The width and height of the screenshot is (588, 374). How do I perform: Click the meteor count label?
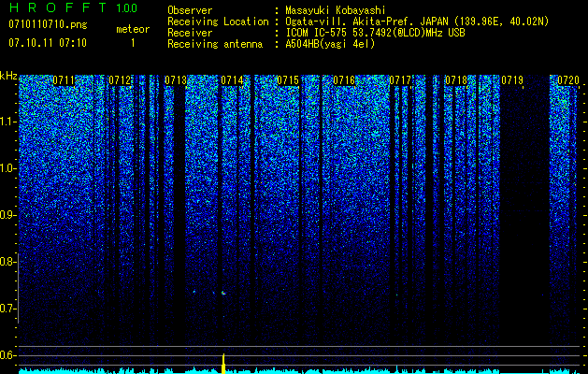[133, 29]
